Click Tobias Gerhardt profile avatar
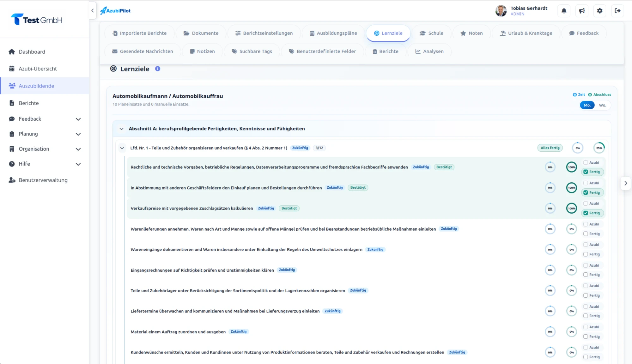Image resolution: width=632 pixels, height=364 pixels. click(501, 11)
